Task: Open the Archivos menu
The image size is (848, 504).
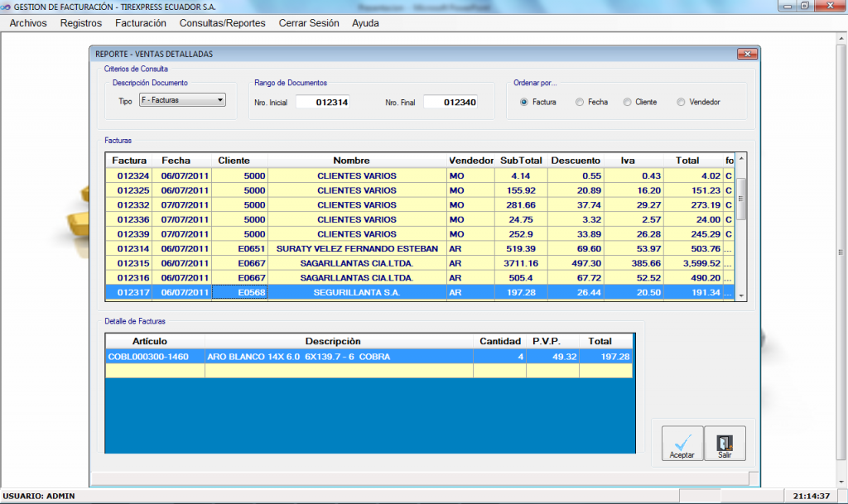Action: [x=28, y=23]
